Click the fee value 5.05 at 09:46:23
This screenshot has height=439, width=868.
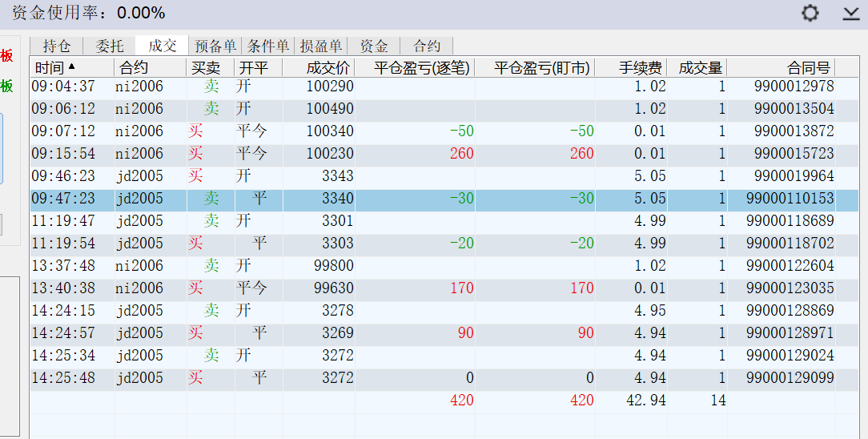click(650, 176)
